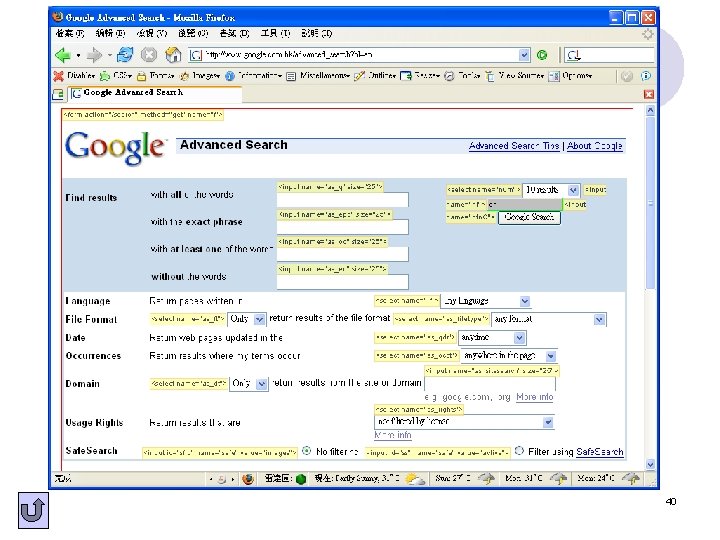Click the Firefox icon in status bar

point(248,479)
